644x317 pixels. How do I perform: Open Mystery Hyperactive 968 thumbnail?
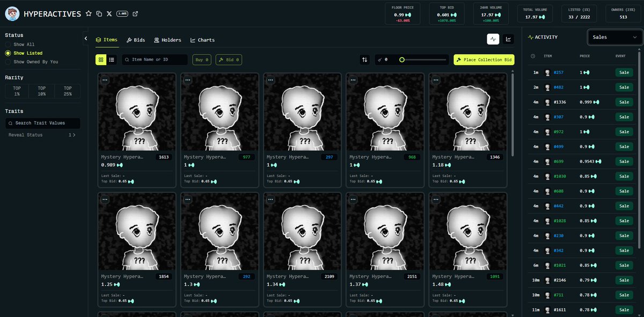click(x=385, y=112)
